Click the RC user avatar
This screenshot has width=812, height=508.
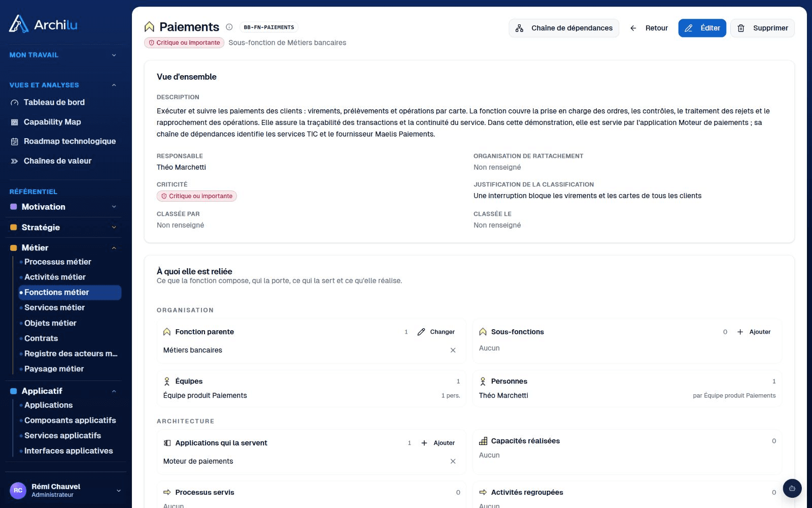(x=18, y=490)
